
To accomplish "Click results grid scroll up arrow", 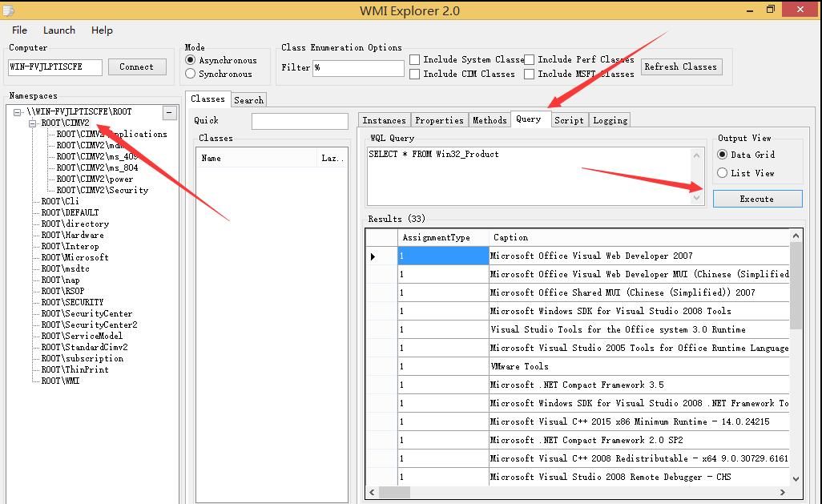I will tap(796, 236).
